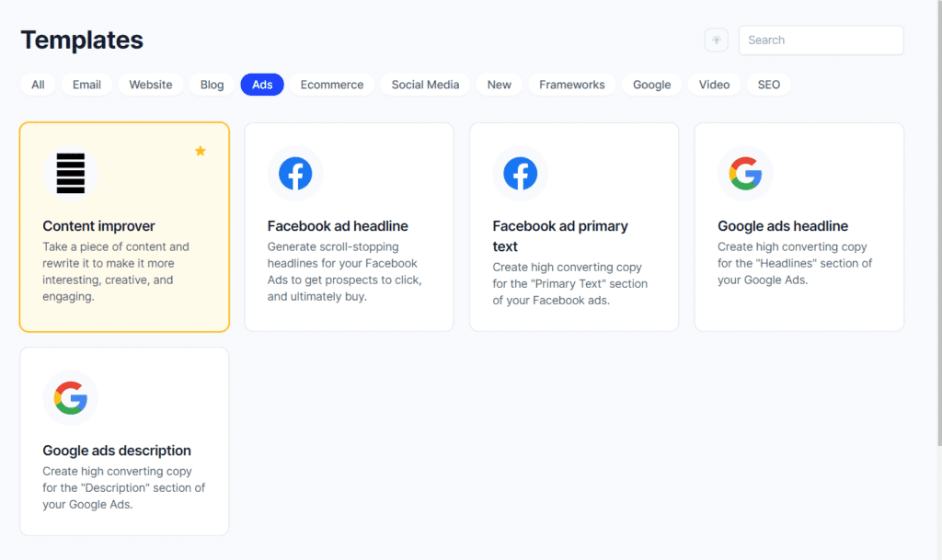Unfavorite Content improver via the gold star
The width and height of the screenshot is (942, 560).
(201, 151)
